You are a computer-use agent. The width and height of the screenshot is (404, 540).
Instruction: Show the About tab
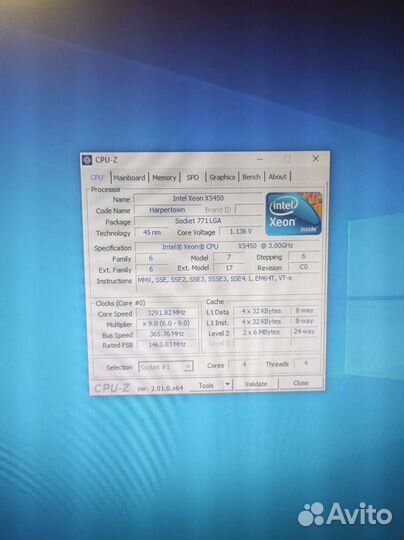click(x=277, y=177)
